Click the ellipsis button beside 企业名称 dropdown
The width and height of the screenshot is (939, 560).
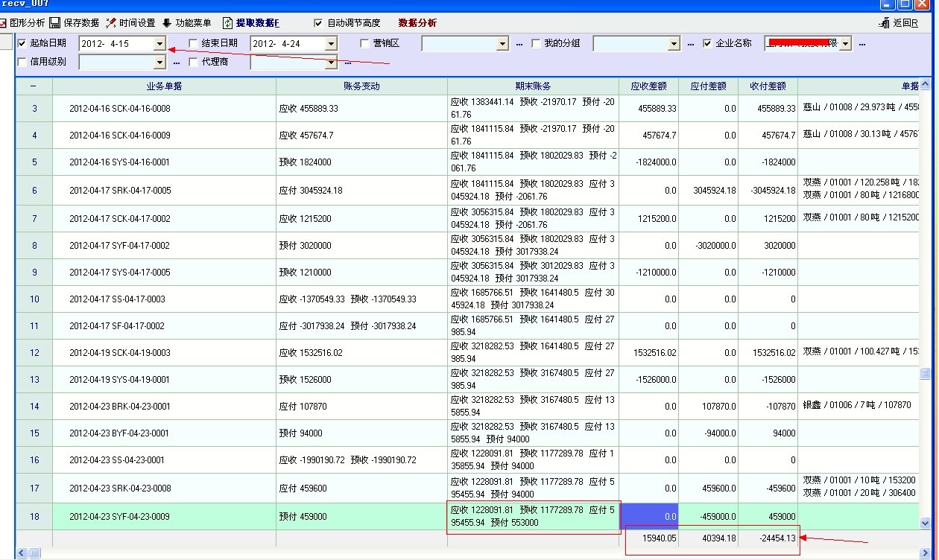[862, 44]
